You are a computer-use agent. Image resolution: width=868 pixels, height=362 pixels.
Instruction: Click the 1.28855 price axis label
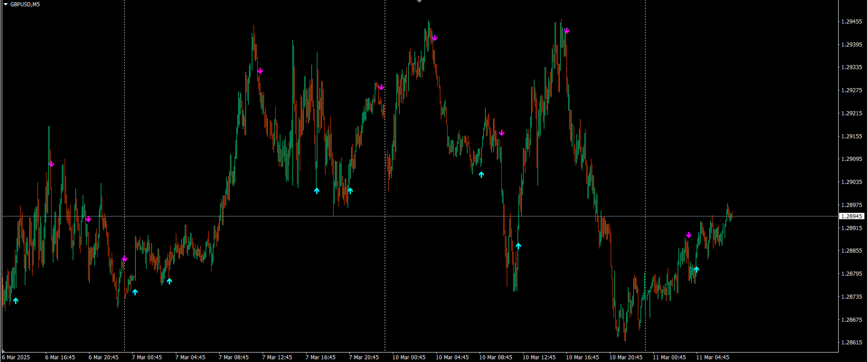851,251
